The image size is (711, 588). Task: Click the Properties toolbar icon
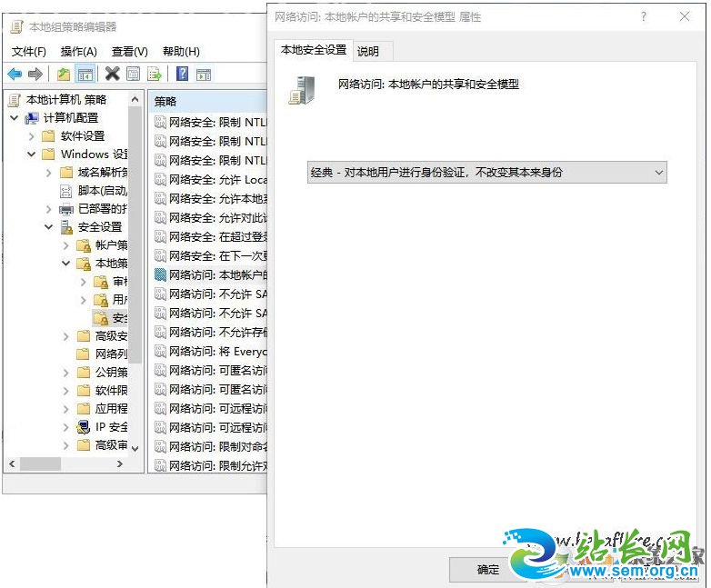134,74
